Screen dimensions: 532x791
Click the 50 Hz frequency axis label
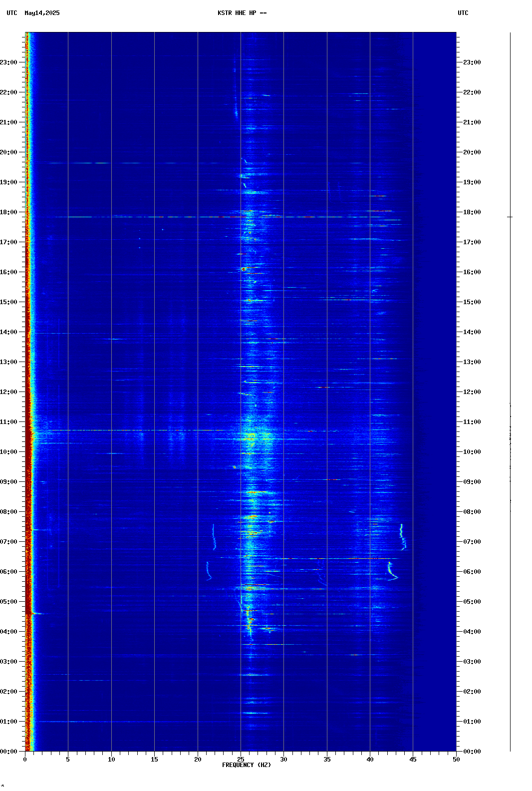[x=456, y=760]
